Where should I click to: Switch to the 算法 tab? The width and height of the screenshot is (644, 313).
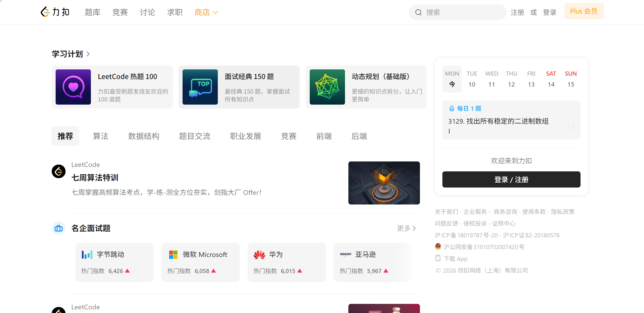pos(101,136)
